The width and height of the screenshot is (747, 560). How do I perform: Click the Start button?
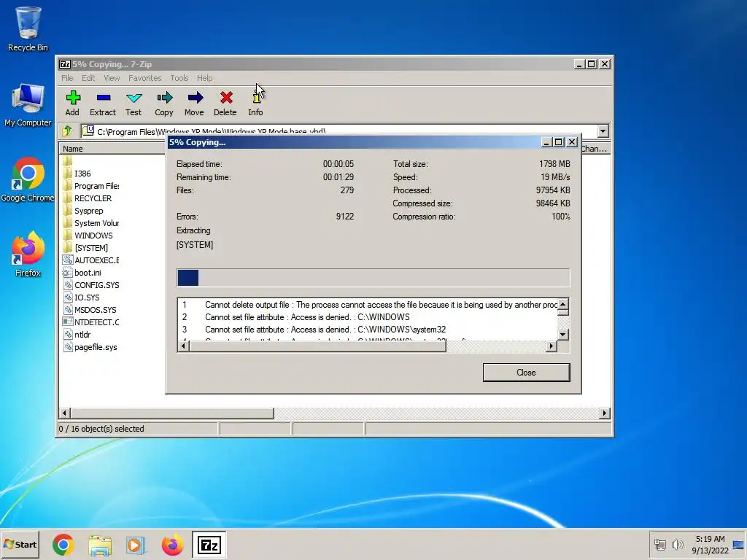point(20,544)
